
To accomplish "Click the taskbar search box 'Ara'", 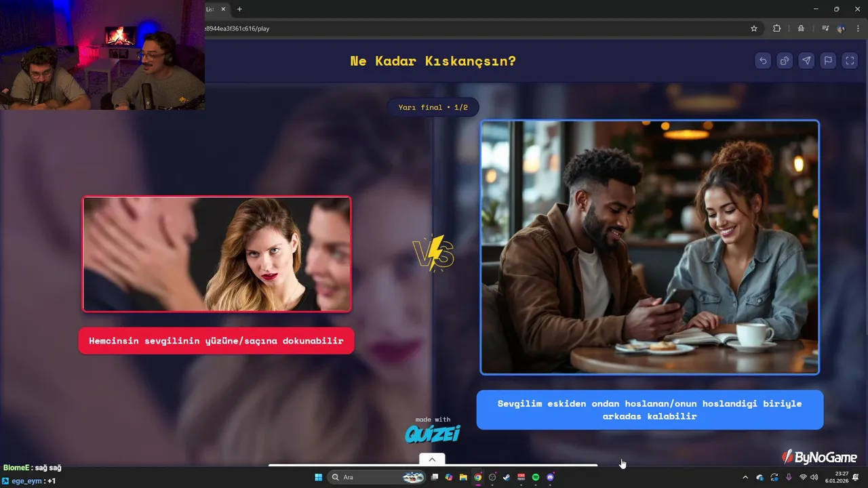I will point(377,477).
